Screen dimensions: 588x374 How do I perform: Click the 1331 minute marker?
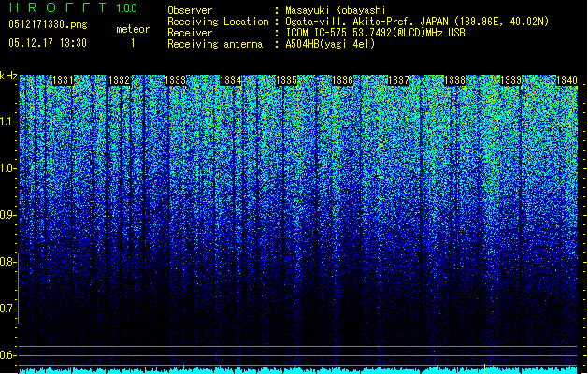63,80
